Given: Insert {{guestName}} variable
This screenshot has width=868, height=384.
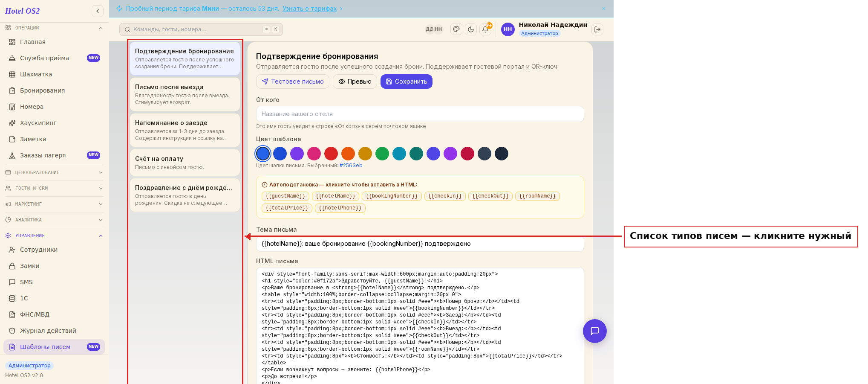Looking at the screenshot, I should coord(285,196).
